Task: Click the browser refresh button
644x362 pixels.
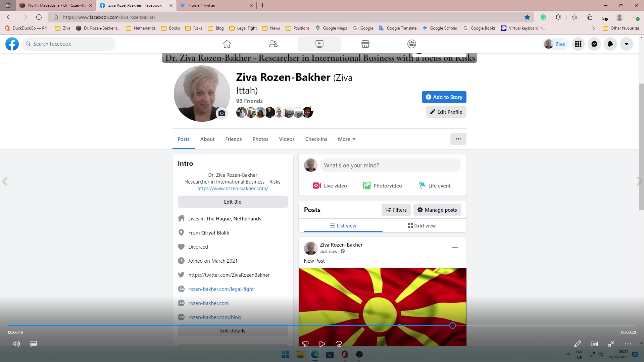Action: pyautogui.click(x=39, y=17)
